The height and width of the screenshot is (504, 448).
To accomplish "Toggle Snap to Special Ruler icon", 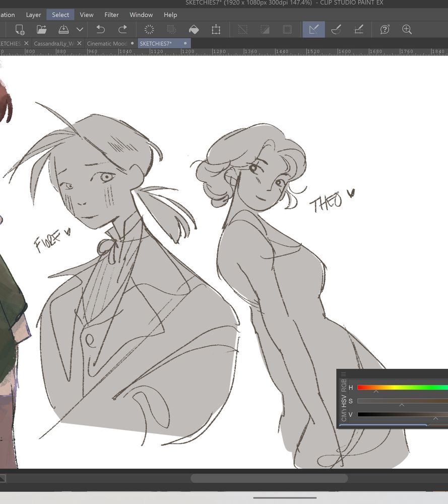I will click(336, 30).
